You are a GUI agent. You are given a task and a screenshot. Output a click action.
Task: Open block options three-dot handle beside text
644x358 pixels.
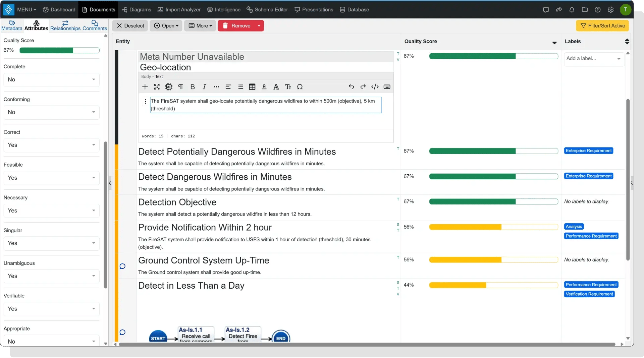[x=146, y=101]
